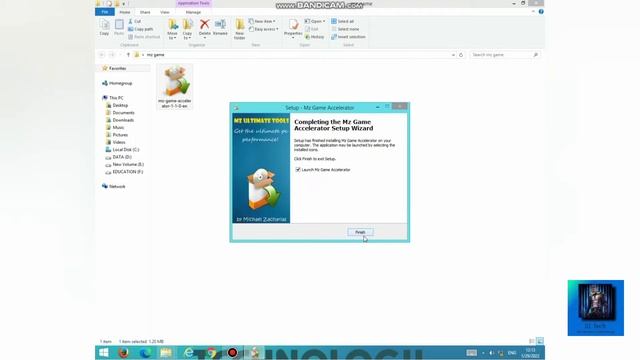Click Select all in the ribbon
Image resolution: width=640 pixels, height=360 pixels.
pyautogui.click(x=342, y=21)
